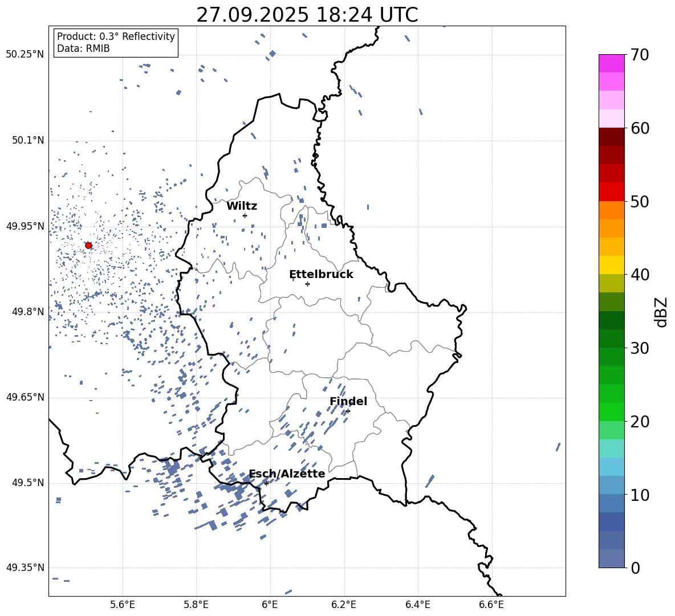The image size is (675, 616).
Task: Click the bright red colorbar segment
Action: (x=611, y=192)
